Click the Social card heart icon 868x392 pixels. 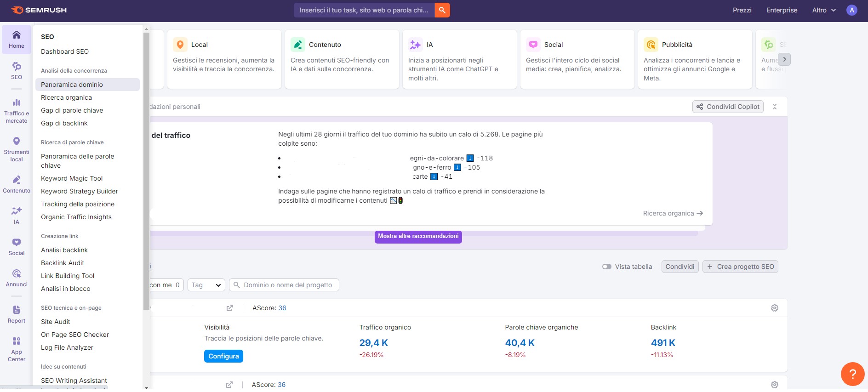click(533, 45)
